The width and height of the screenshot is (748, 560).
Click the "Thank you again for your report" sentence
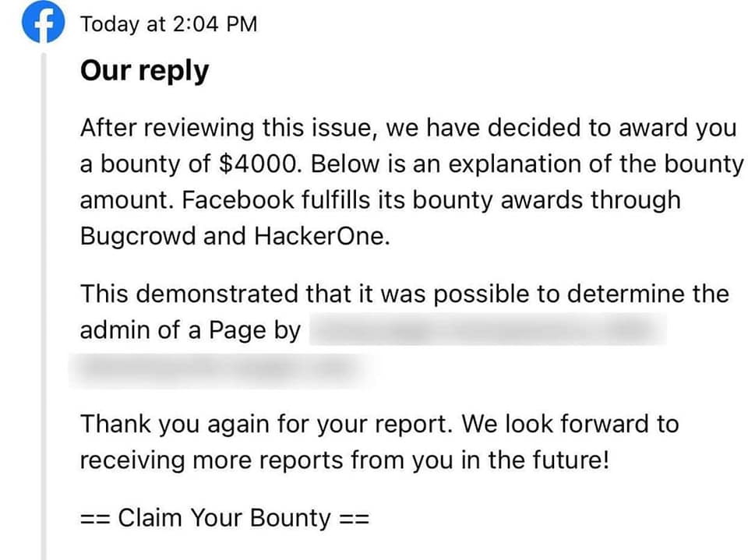pyautogui.click(x=266, y=424)
